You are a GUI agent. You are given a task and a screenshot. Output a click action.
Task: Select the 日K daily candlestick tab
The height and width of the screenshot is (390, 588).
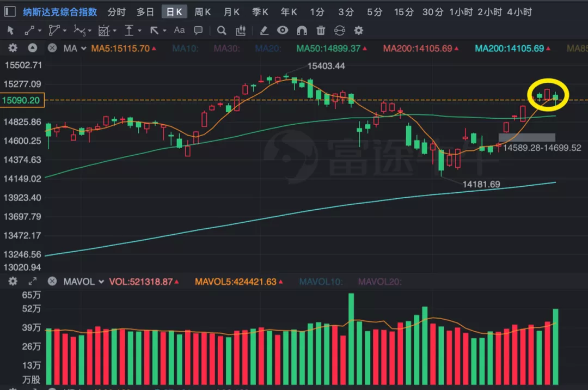click(x=174, y=12)
